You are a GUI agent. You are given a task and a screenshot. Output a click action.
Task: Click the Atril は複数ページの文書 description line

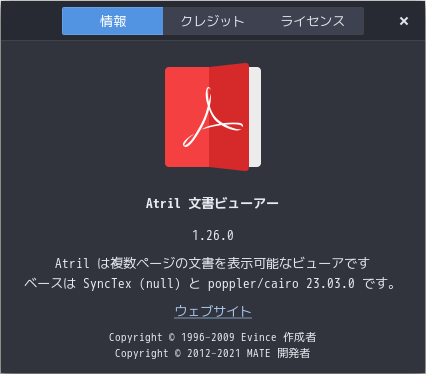coord(212,263)
